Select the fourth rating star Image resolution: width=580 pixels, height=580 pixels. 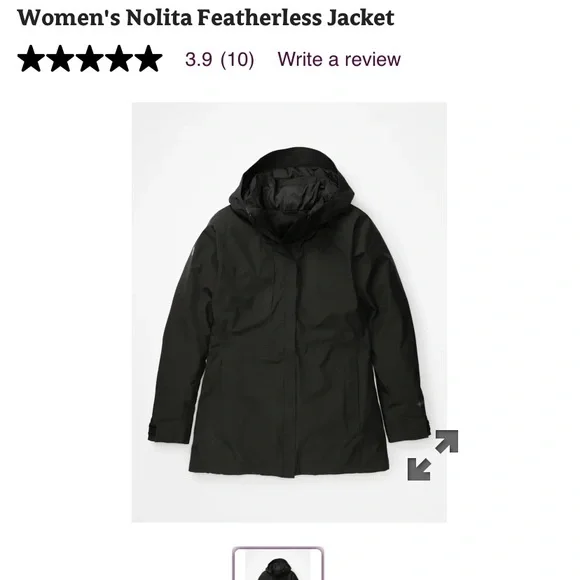click(x=119, y=58)
